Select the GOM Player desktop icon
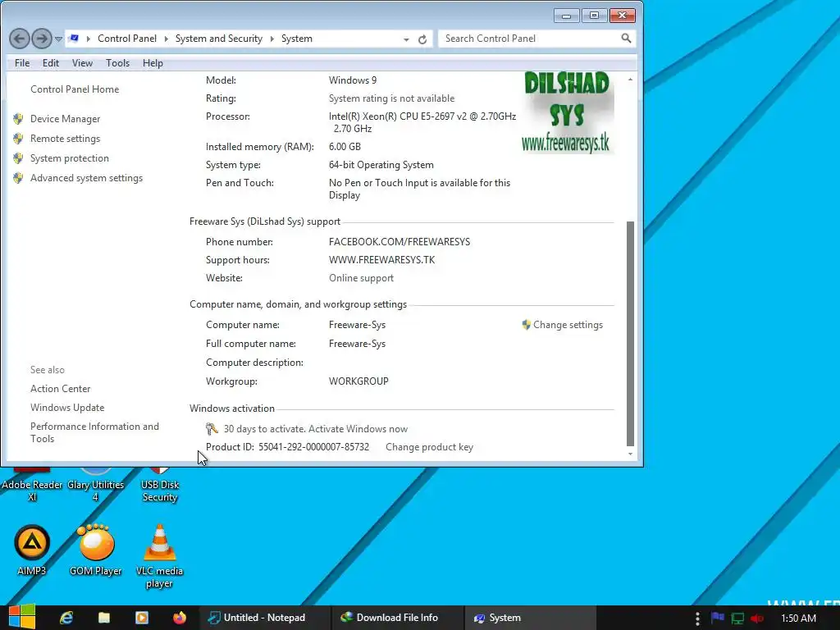Viewport: 840px width, 630px height. (96, 550)
